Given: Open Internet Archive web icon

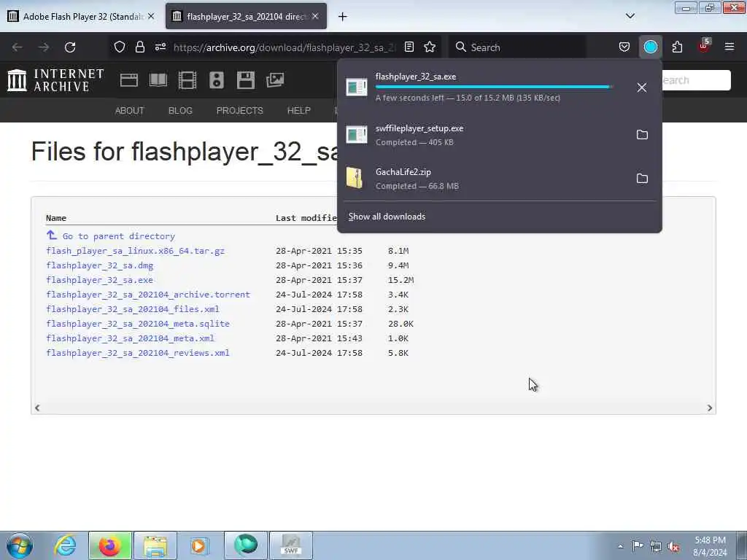Looking at the screenshot, I should click(x=128, y=80).
